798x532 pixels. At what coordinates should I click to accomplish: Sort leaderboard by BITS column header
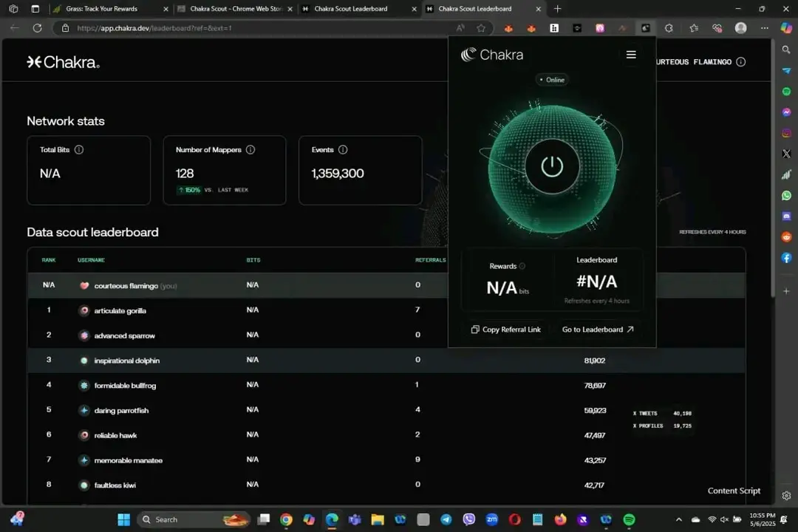[x=253, y=260]
